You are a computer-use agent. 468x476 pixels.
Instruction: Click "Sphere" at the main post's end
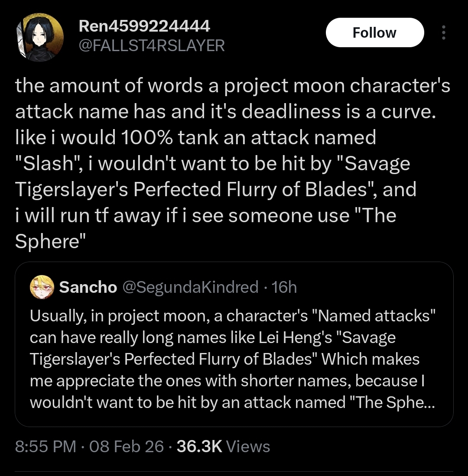point(47,242)
